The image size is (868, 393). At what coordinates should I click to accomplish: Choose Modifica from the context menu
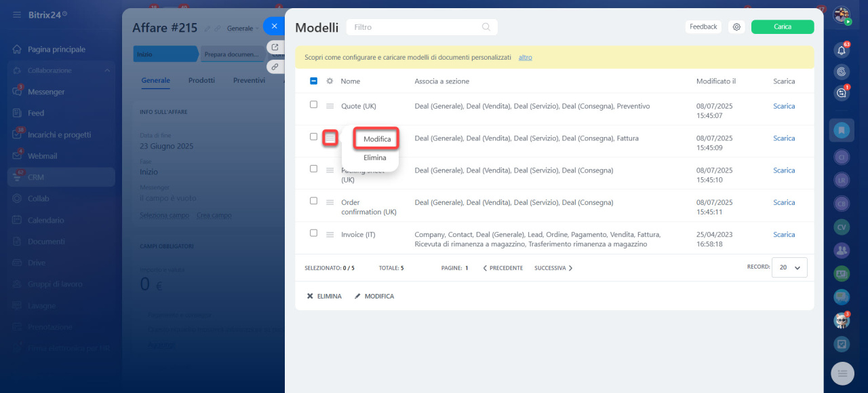[376, 139]
